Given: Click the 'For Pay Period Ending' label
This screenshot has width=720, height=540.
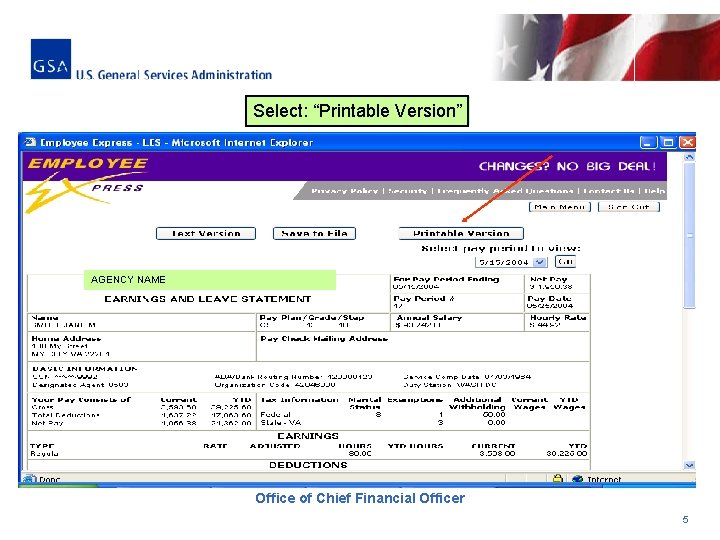Looking at the screenshot, I should [446, 279].
